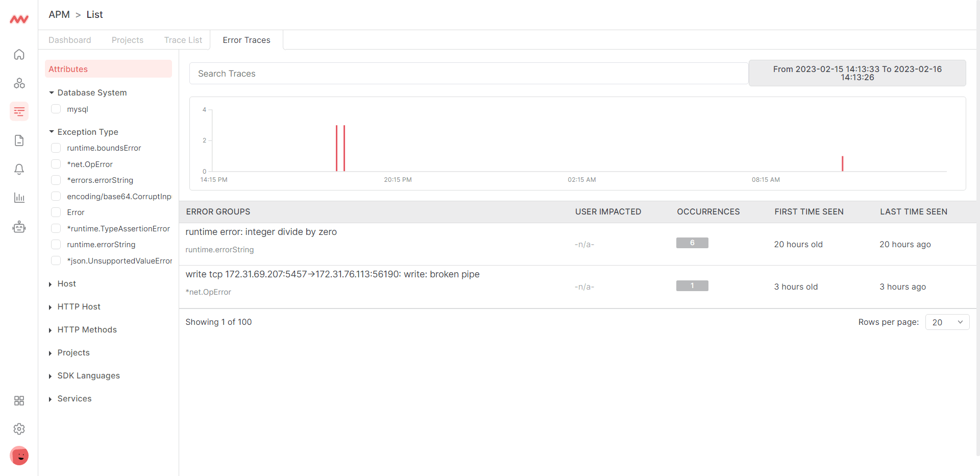Click the red bar near 08:15 AM

[842, 163]
